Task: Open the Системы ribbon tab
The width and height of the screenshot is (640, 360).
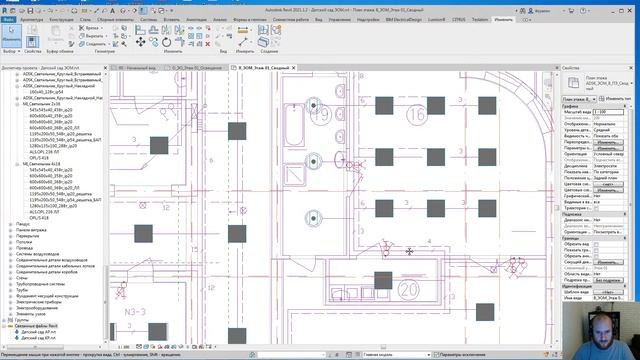Action: coord(148,20)
